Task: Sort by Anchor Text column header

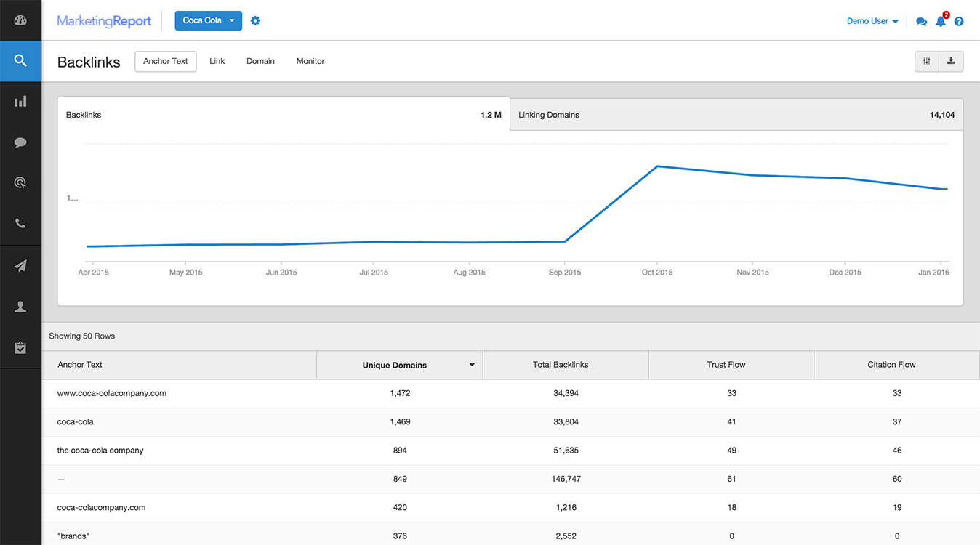Action: pos(180,365)
